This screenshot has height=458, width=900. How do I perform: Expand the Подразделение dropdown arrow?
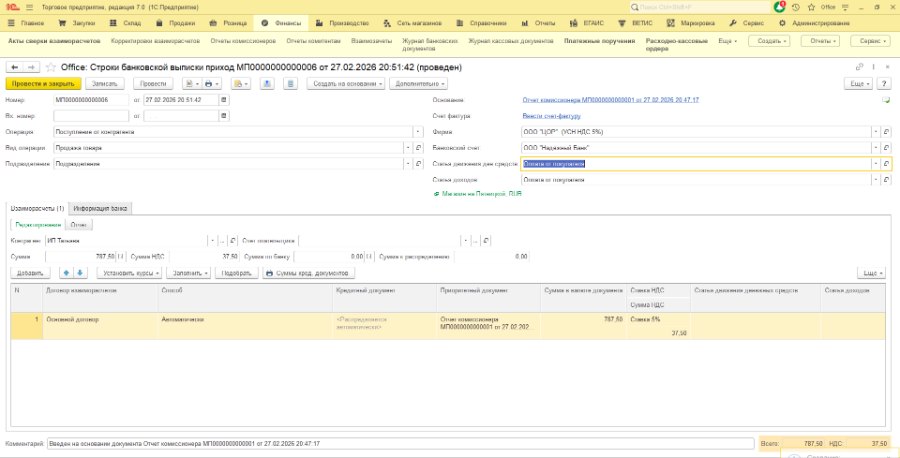click(x=409, y=164)
